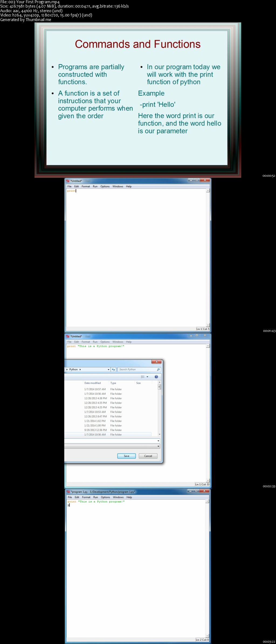The width and height of the screenshot is (276, 644).
Task: Click the Python folder in the address breadcrumb
Action: click(x=73, y=369)
